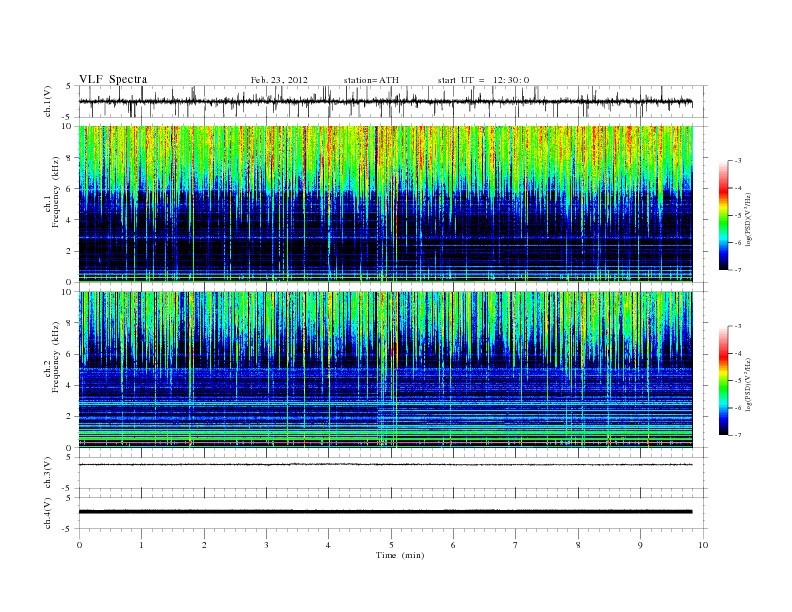Viewport: 792px width, 612px height.
Task: Click the 'Time (min)' axis title
Action: point(400,555)
